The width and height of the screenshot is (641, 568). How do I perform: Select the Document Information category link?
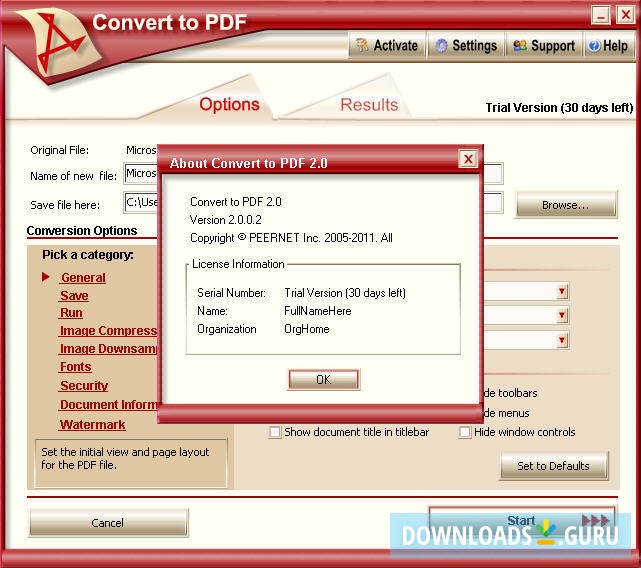click(108, 404)
